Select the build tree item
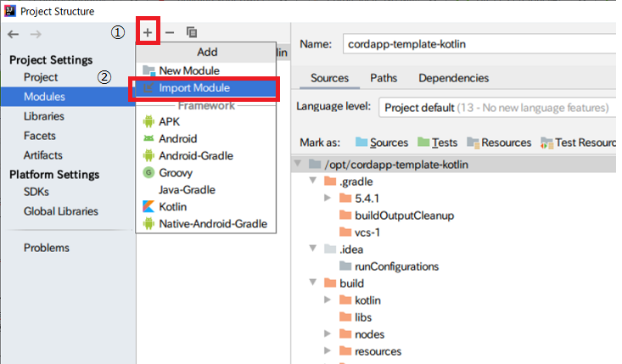This screenshot has width=622, height=364. tap(351, 283)
